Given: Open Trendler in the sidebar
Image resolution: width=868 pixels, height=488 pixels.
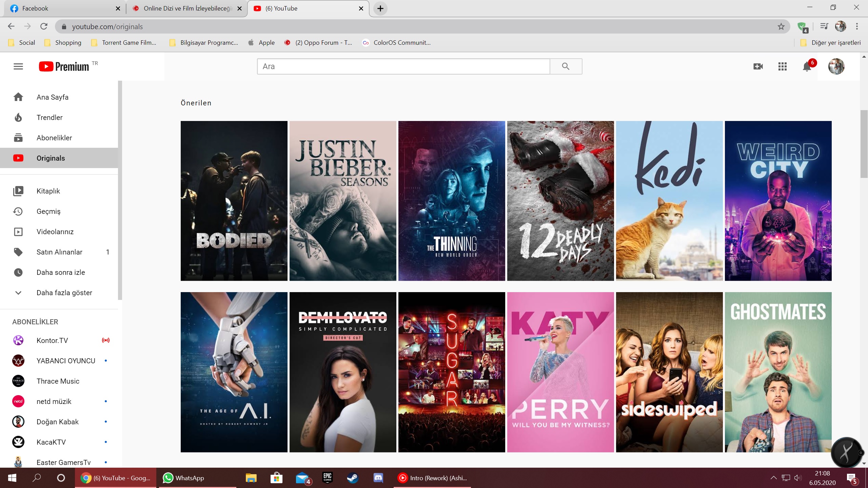Looking at the screenshot, I should pyautogui.click(x=59, y=118).
